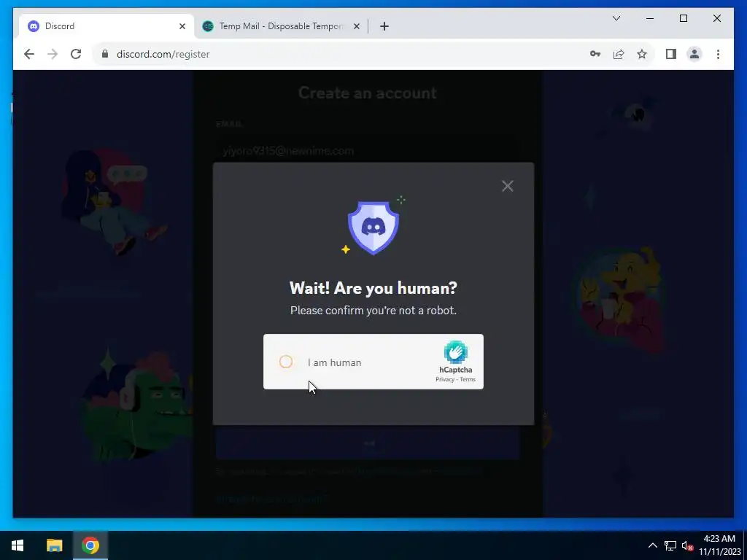The height and width of the screenshot is (560, 747).
Task: Bookmark this page with the star
Action: click(642, 54)
